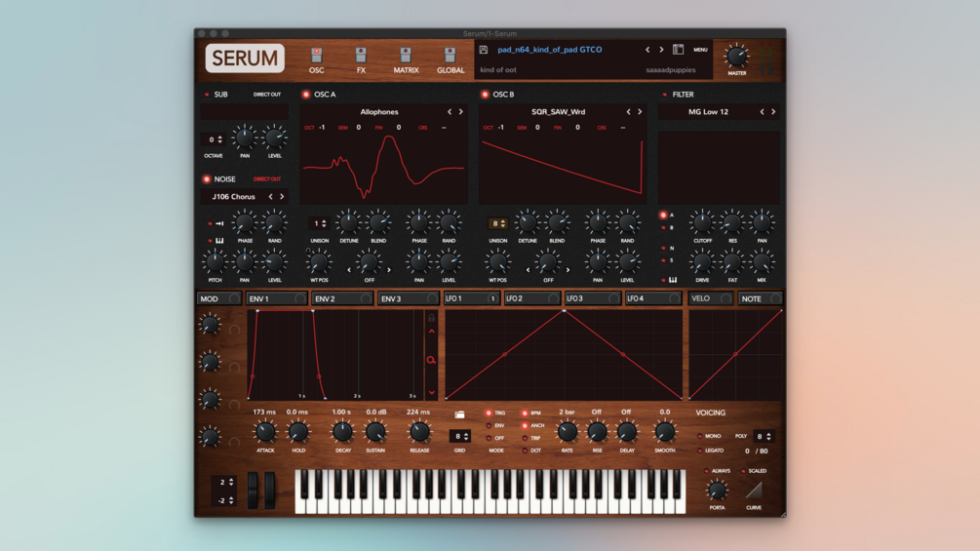Click the envelope Attack knob
This screenshot has width=980, height=551.
click(265, 432)
